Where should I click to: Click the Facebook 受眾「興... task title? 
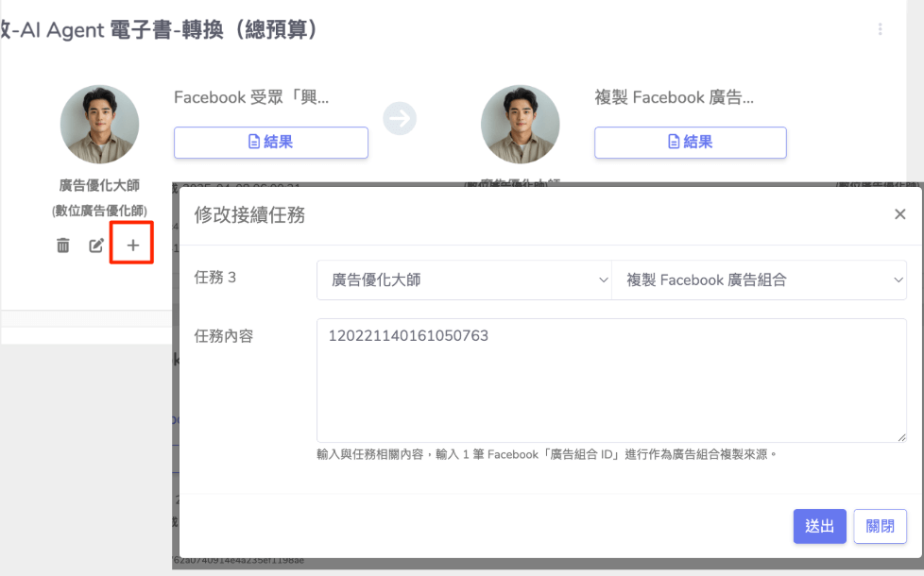(251, 97)
